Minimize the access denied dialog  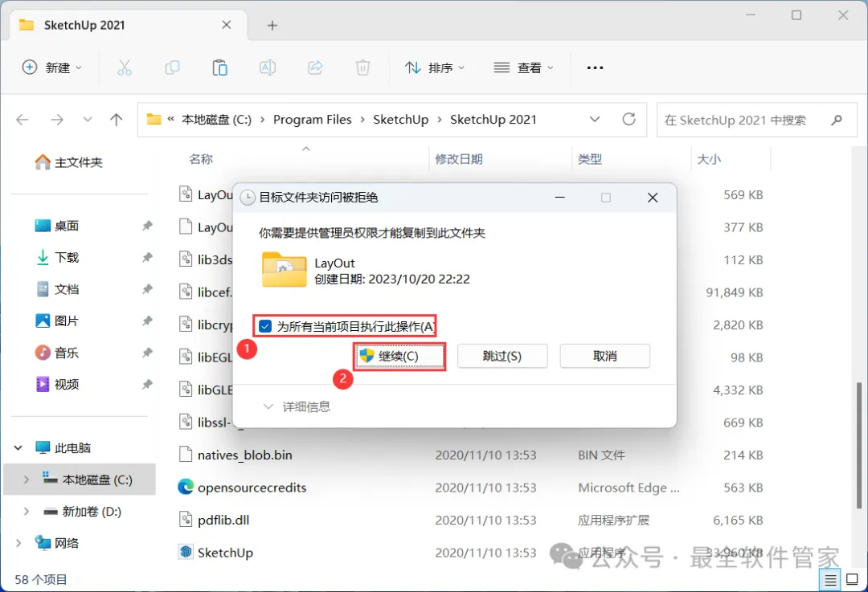pyautogui.click(x=559, y=198)
